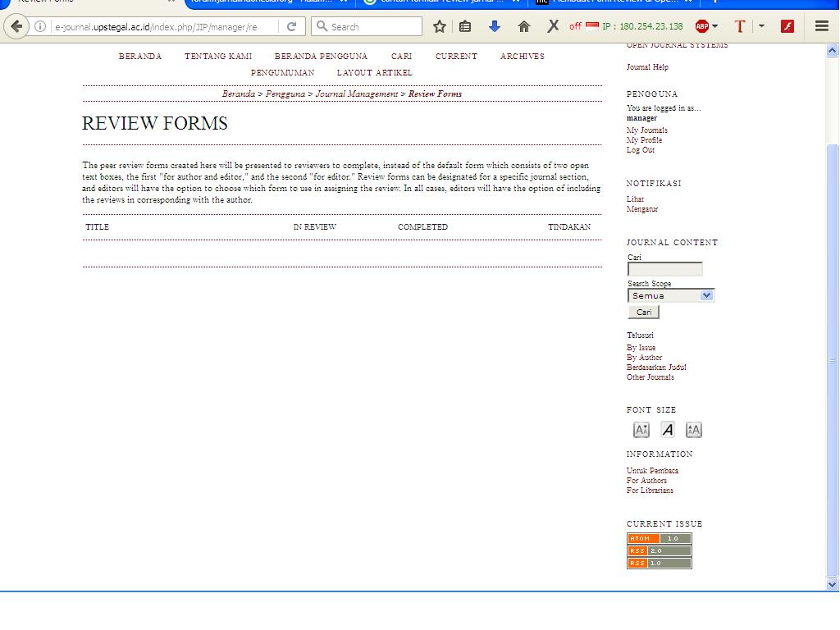Click the Log Out link

click(x=641, y=150)
